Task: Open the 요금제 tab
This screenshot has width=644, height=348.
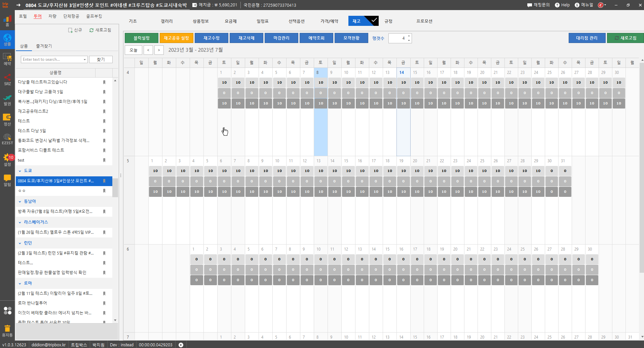Action: [231, 21]
